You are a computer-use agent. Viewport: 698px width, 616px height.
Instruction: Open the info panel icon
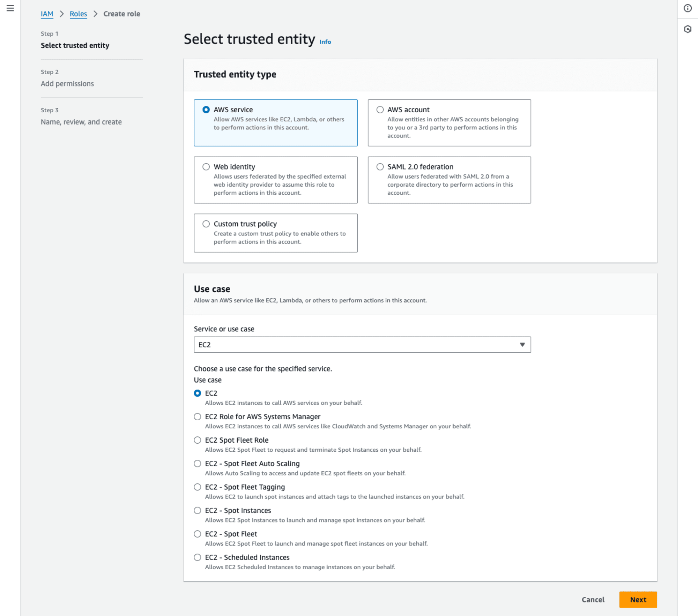688,8
